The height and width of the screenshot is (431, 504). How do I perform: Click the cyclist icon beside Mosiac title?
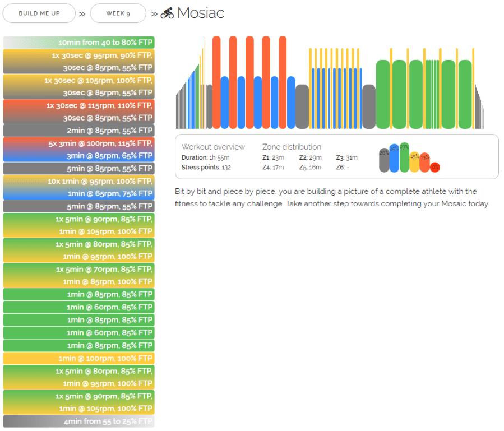click(x=167, y=13)
